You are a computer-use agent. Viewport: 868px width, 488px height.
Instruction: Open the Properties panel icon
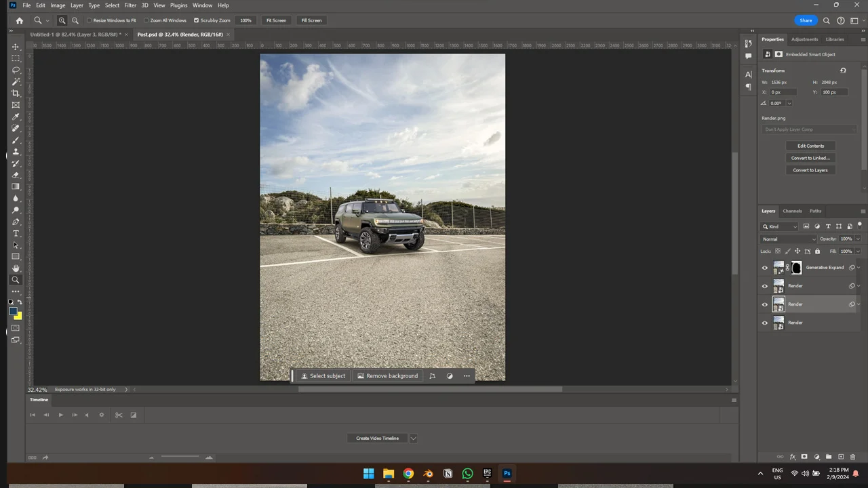click(772, 39)
